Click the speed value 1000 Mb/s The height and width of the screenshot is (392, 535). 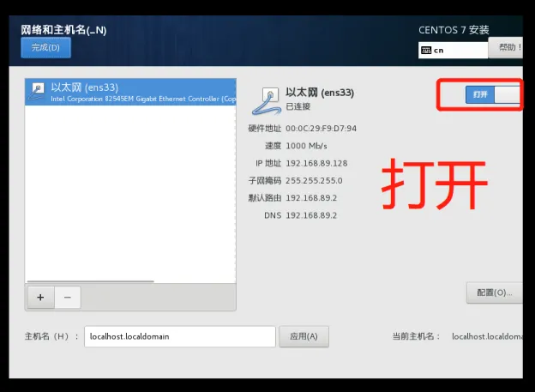point(306,146)
